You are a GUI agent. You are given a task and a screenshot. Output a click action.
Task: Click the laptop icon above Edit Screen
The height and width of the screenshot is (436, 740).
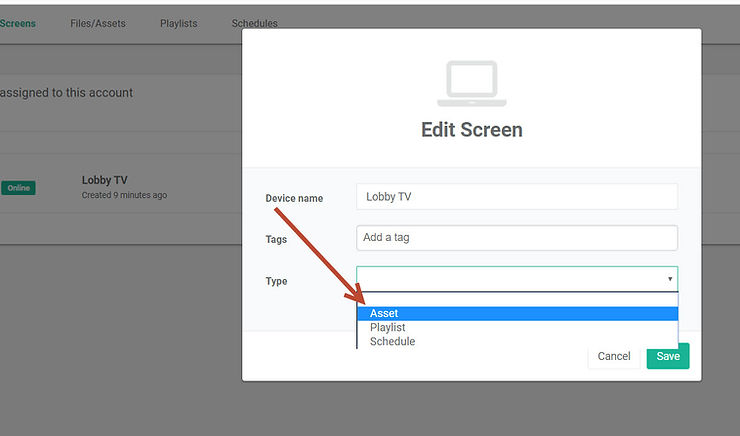[x=471, y=84]
